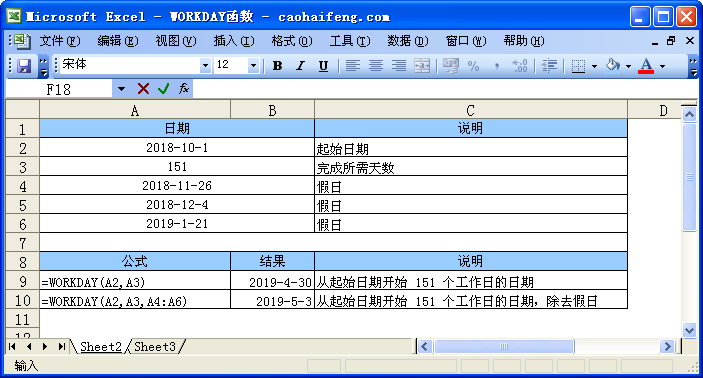Image resolution: width=703 pixels, height=378 pixels.
Task: Align text right
Action: tap(399, 66)
